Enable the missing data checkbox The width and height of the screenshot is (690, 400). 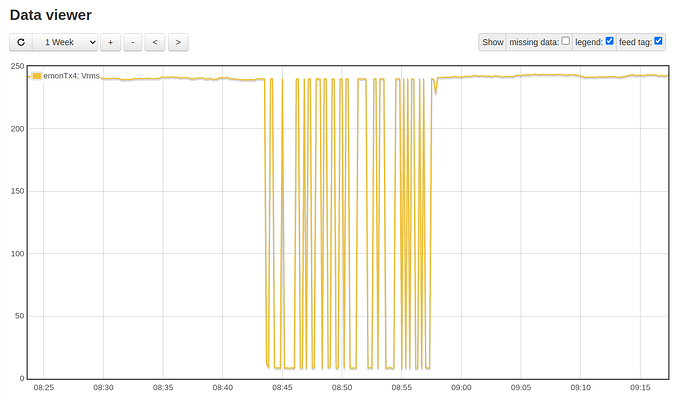[x=565, y=41]
